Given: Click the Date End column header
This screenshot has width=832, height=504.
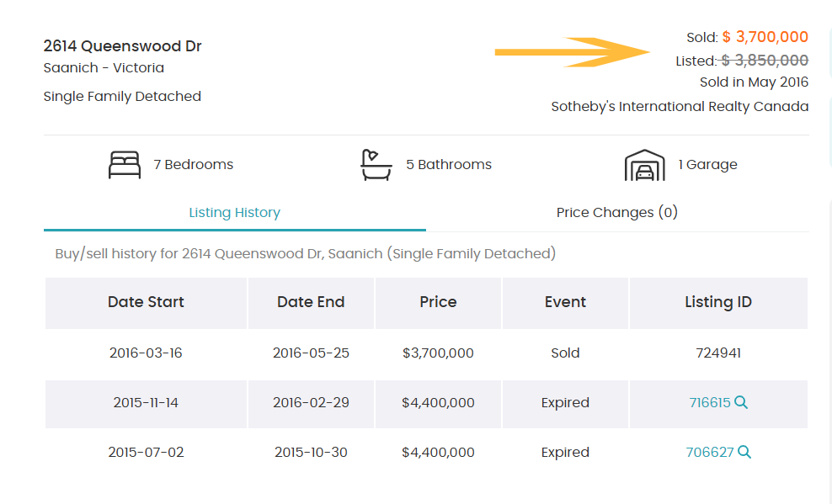Looking at the screenshot, I should (311, 302).
